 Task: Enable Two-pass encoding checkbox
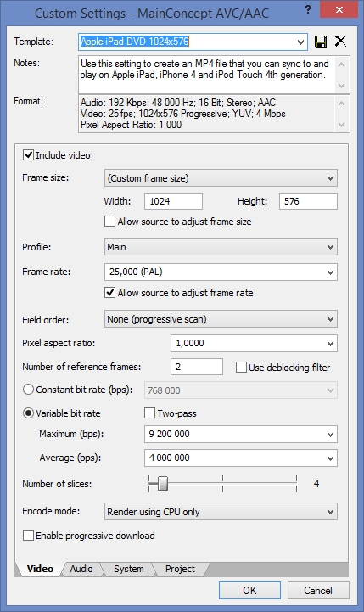(149, 413)
